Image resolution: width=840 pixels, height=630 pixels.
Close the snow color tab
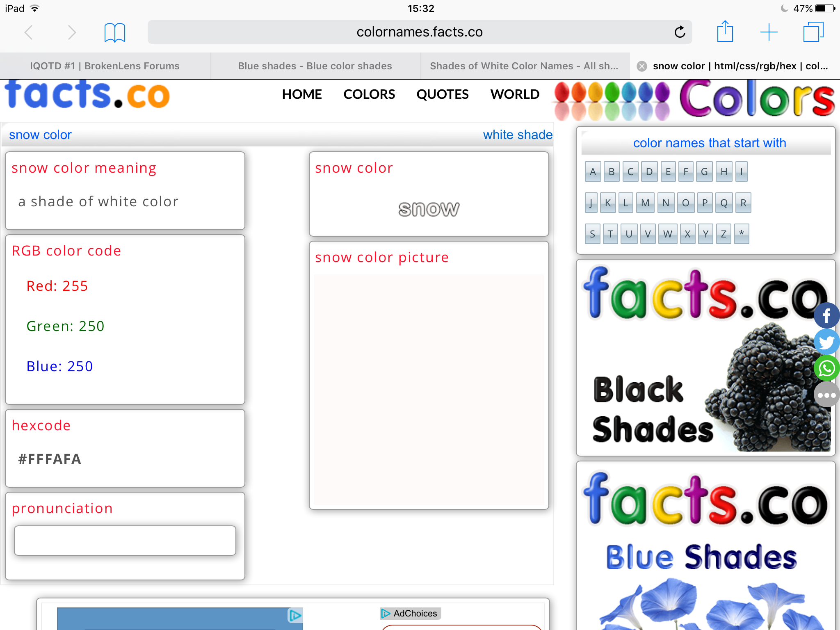(x=642, y=66)
